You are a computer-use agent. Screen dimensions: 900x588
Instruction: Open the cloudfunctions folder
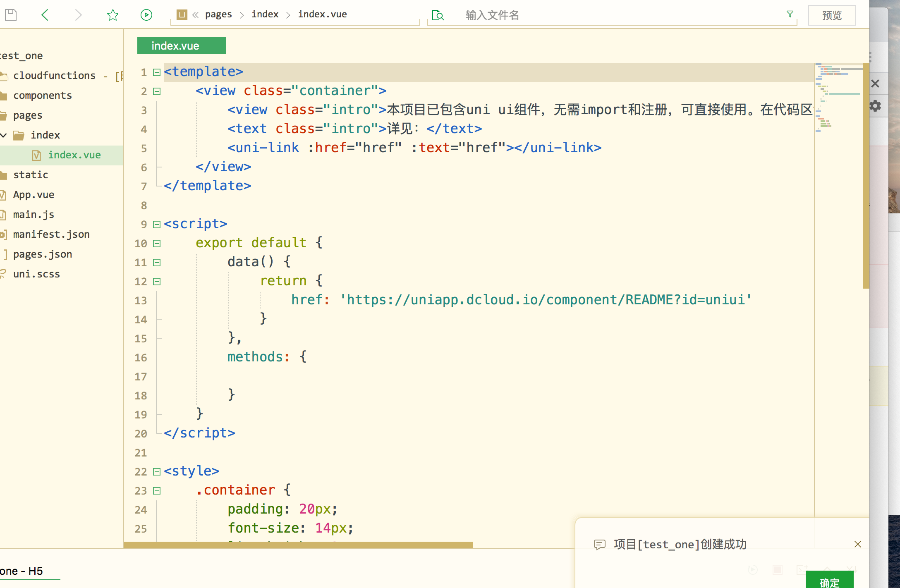pyautogui.click(x=54, y=75)
